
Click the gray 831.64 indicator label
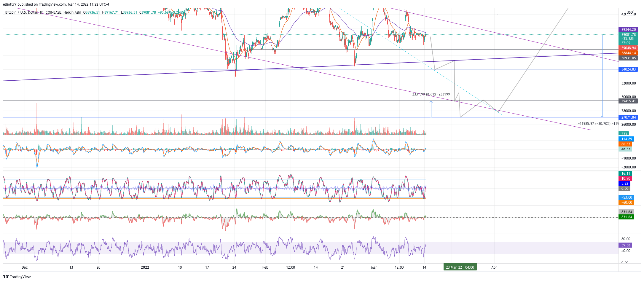point(626,212)
